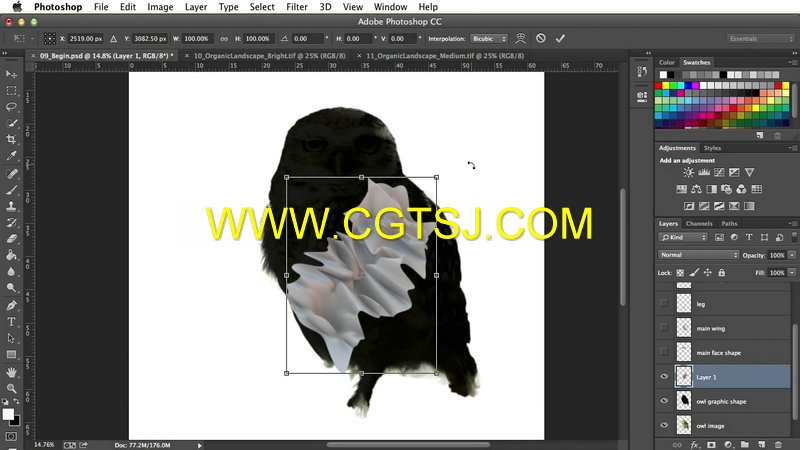This screenshot has height=450, width=800.
Task: Hide the owl image layer
Action: (664, 425)
